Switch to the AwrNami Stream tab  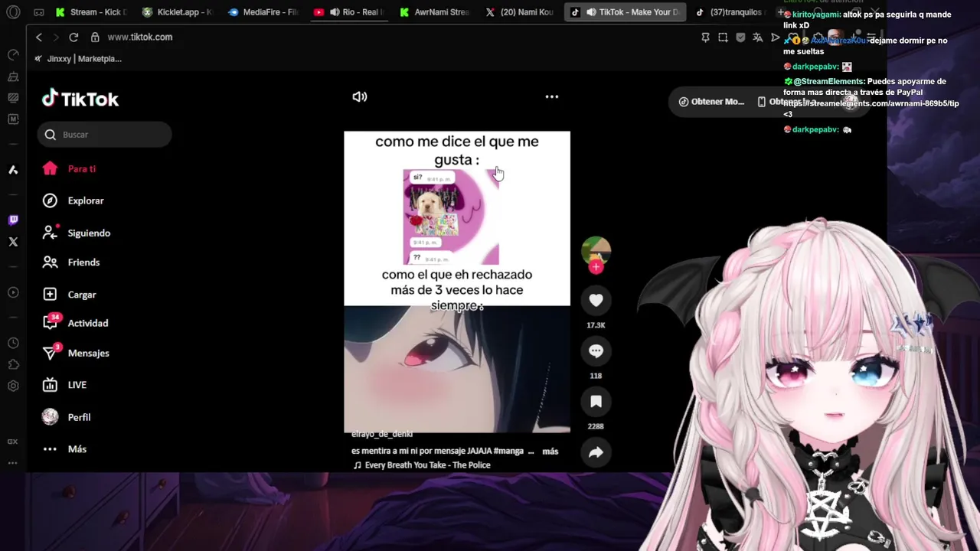click(435, 12)
